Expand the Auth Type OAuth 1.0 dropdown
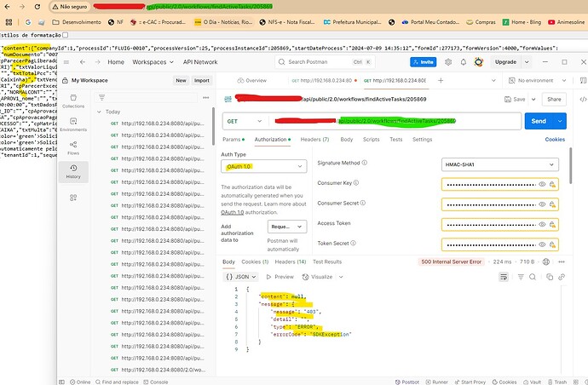Image resolution: width=588 pixels, height=385 pixels. [262, 167]
